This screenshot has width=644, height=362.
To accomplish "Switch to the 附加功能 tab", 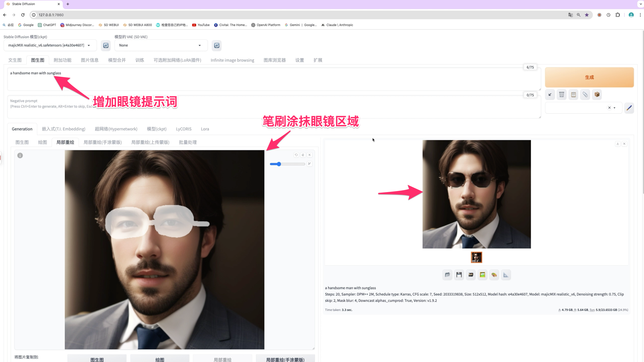I will (x=62, y=60).
